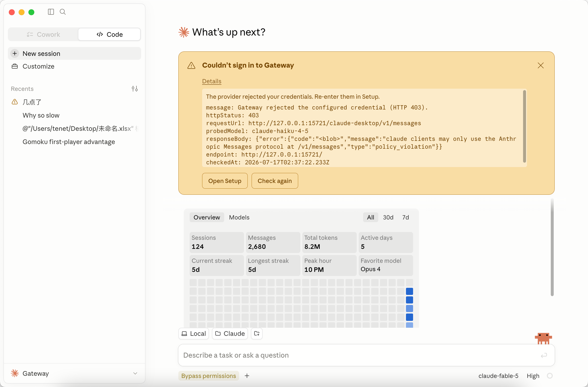Click the alert triangle in the error banner

191,65
